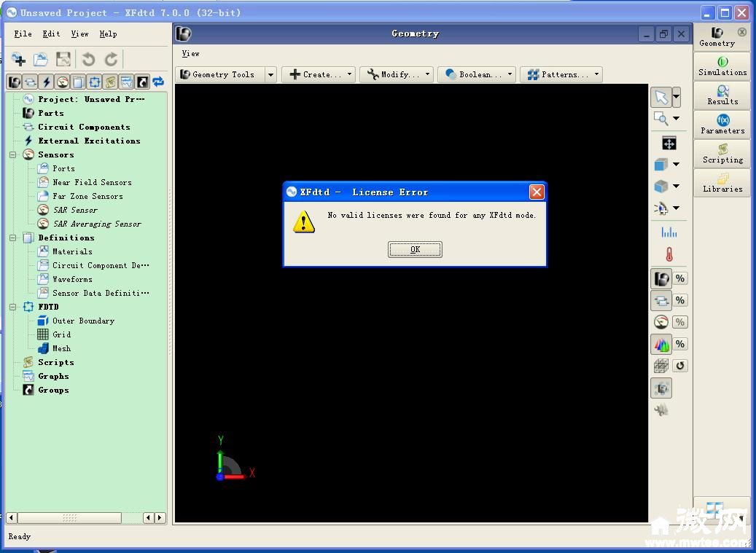Click the 3D grid cube icon
The image size is (756, 553).
pos(661,366)
